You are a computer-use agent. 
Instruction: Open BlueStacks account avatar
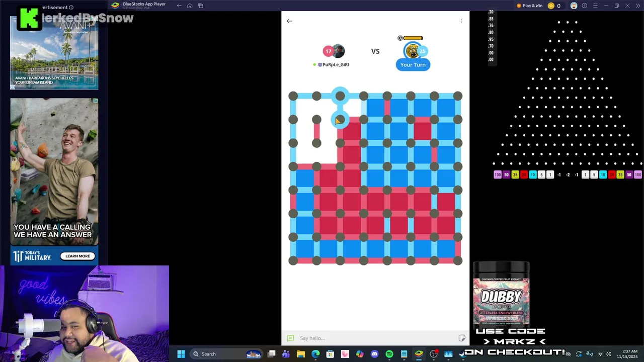click(x=574, y=6)
